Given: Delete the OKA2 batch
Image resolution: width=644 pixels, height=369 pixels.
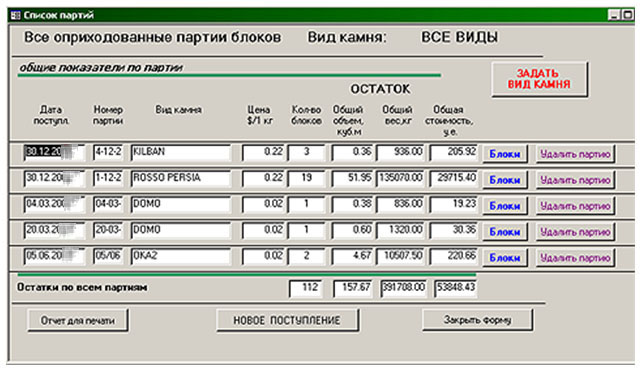Looking at the screenshot, I should pyautogui.click(x=575, y=258).
